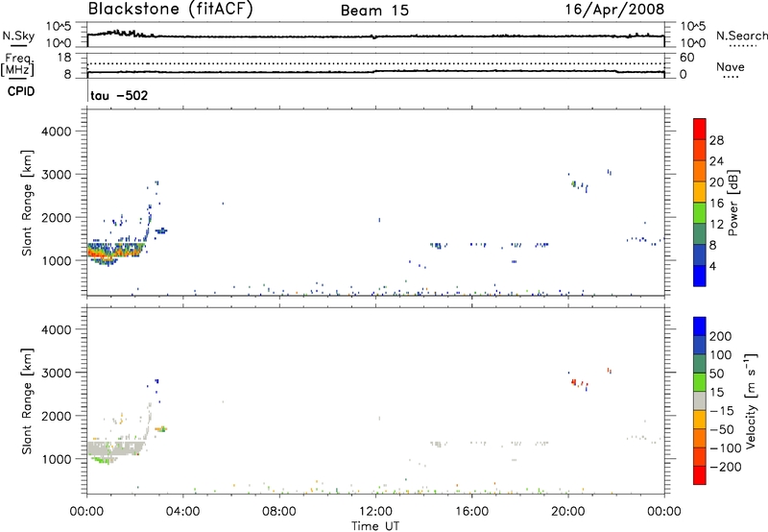
Task: Select the 'Beam 15' label
Action: point(374,11)
